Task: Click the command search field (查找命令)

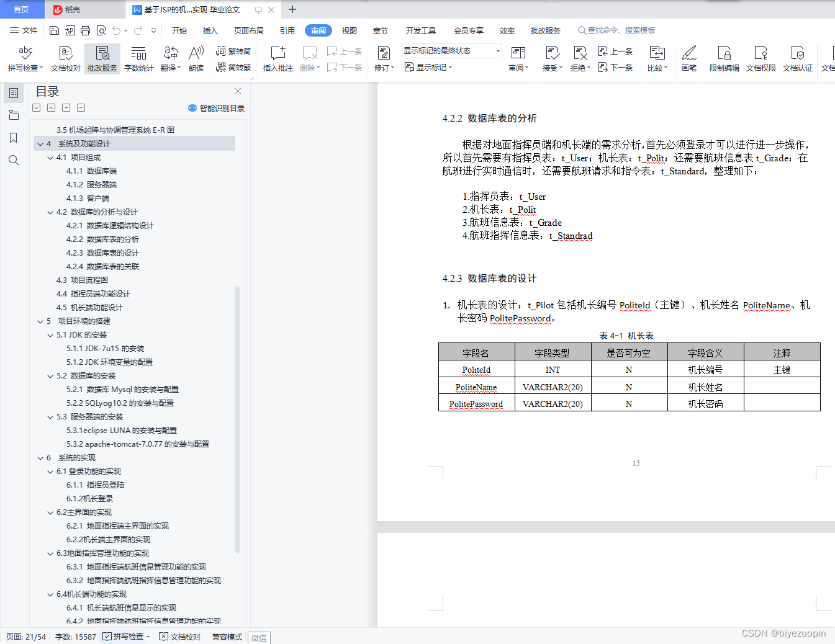Action: coord(616,30)
